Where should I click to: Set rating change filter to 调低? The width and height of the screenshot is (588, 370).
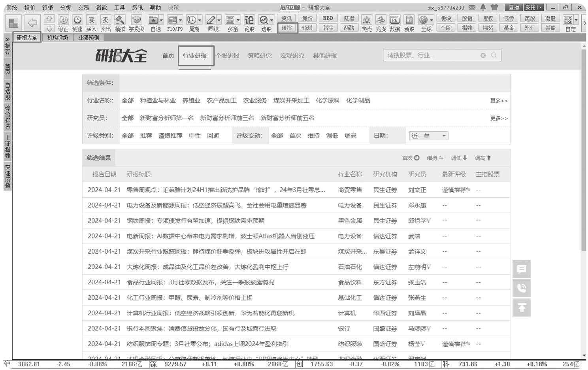332,136
